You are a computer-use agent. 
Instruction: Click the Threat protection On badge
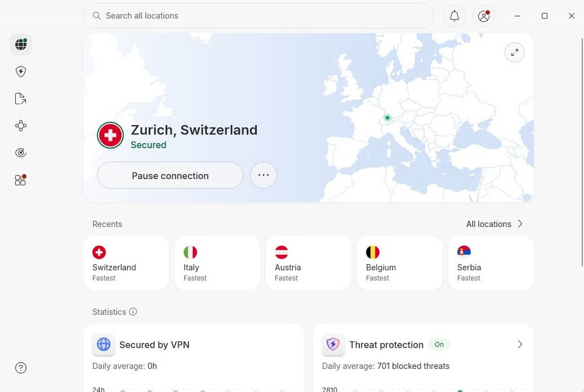tap(439, 344)
